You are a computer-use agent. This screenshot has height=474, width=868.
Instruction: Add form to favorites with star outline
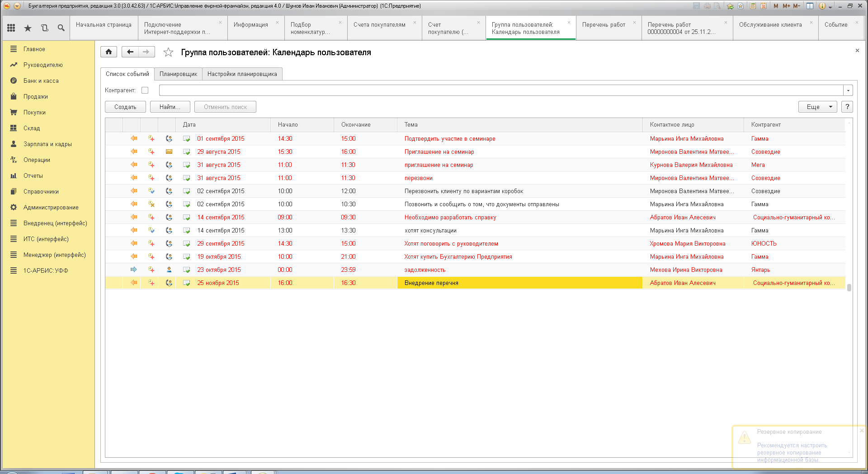[168, 52]
